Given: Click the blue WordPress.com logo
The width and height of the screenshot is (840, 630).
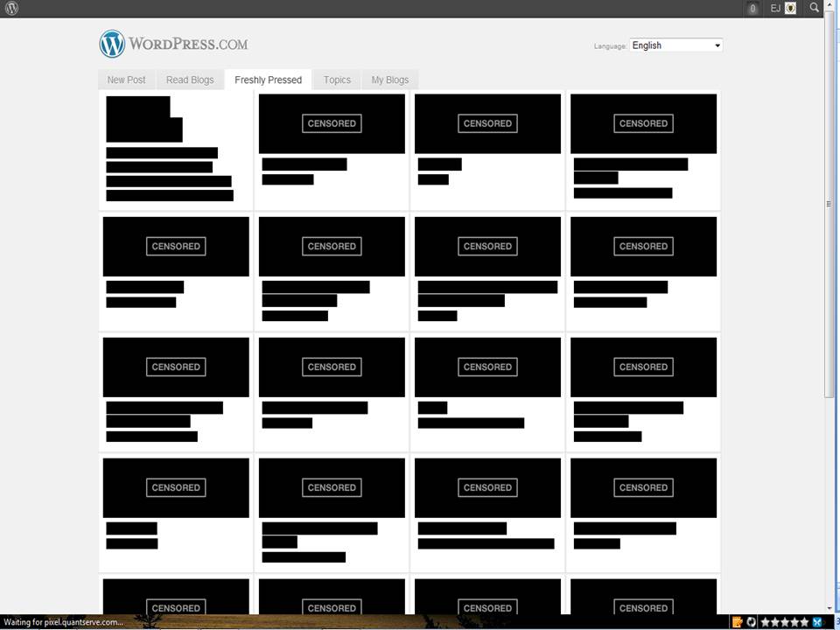Looking at the screenshot, I should [112, 44].
